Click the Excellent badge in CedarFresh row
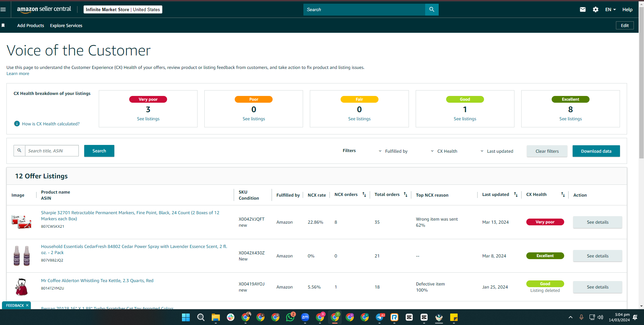Screen dimensions: 644x325 coord(545,256)
